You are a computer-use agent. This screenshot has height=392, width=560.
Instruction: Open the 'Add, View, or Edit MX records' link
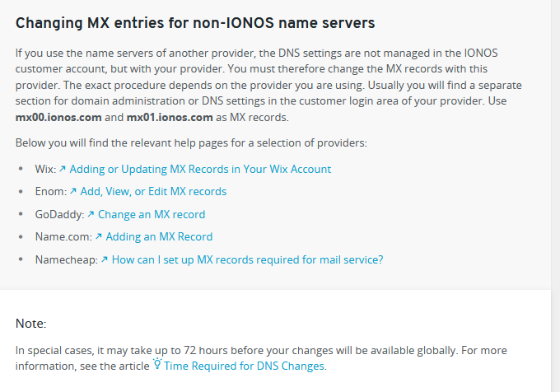coord(153,191)
